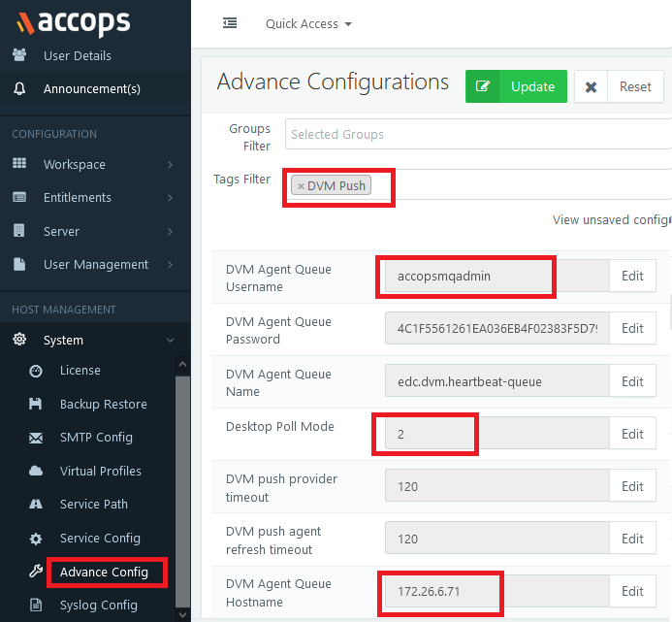Click the hamburger menu toggle icon
Viewport: 672px width, 622px height.
click(230, 23)
